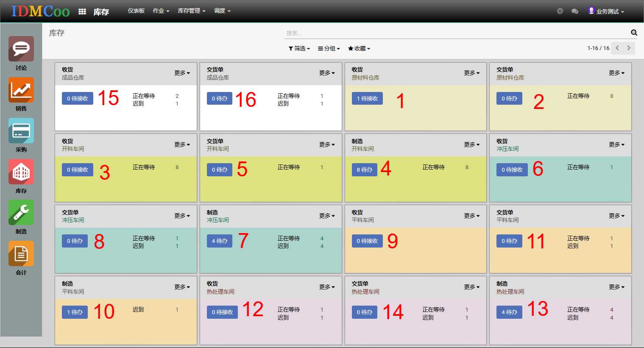
Task: Click 迟到 on 交货单 冲压车间 card
Action: coord(138,246)
